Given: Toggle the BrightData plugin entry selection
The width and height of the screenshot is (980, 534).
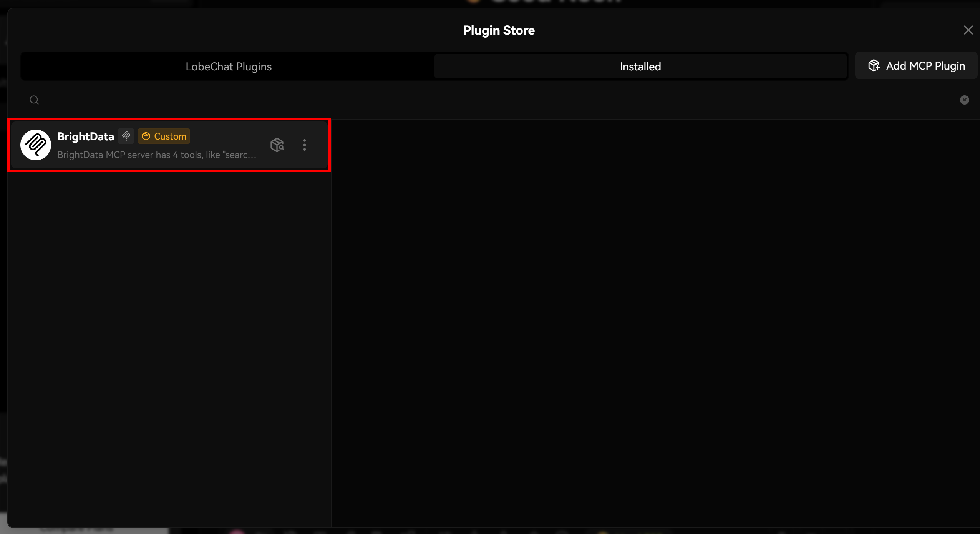Looking at the screenshot, I should click(x=169, y=145).
